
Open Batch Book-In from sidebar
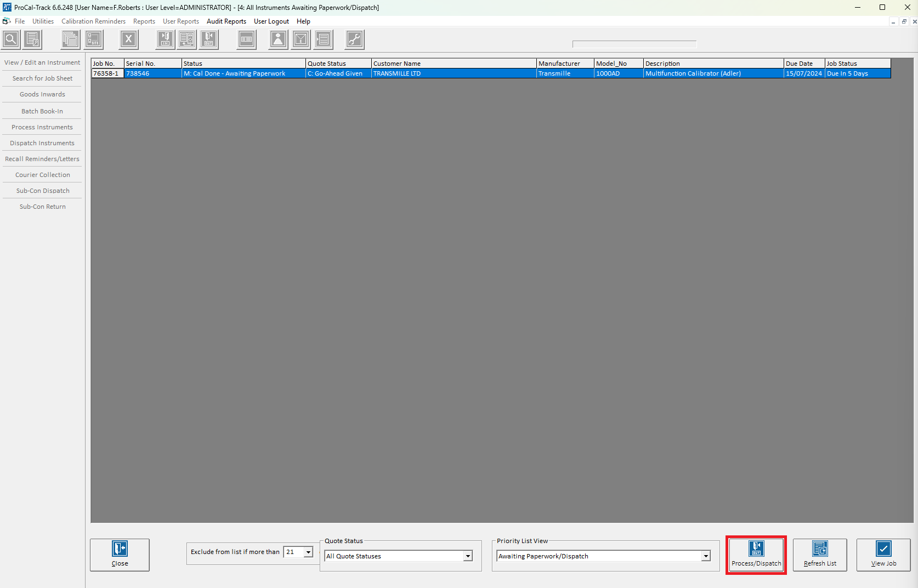[42, 111]
